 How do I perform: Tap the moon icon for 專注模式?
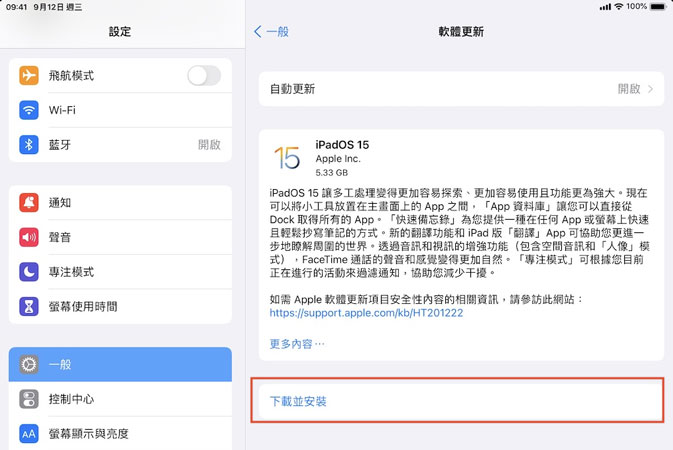29,272
